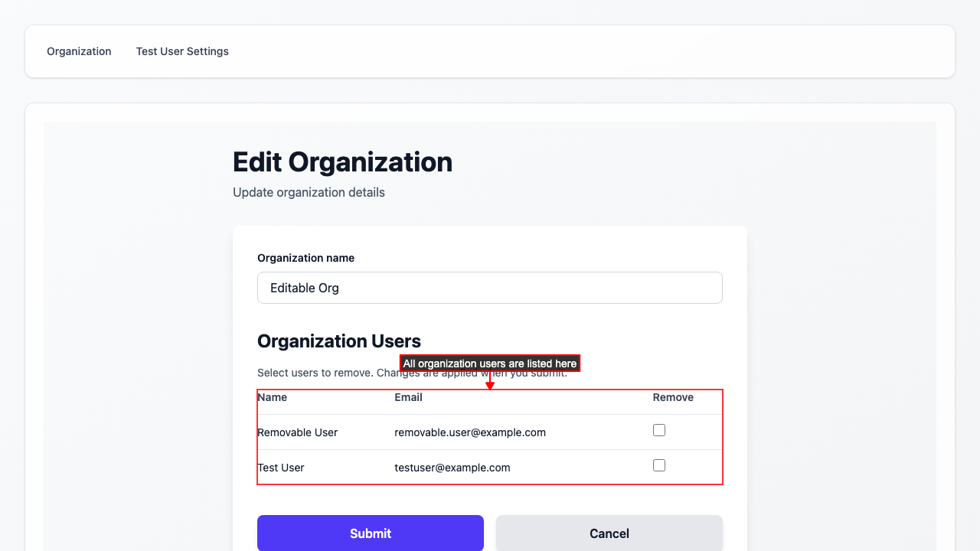Click the Cancel button
This screenshot has width=980, height=551.
609,533
